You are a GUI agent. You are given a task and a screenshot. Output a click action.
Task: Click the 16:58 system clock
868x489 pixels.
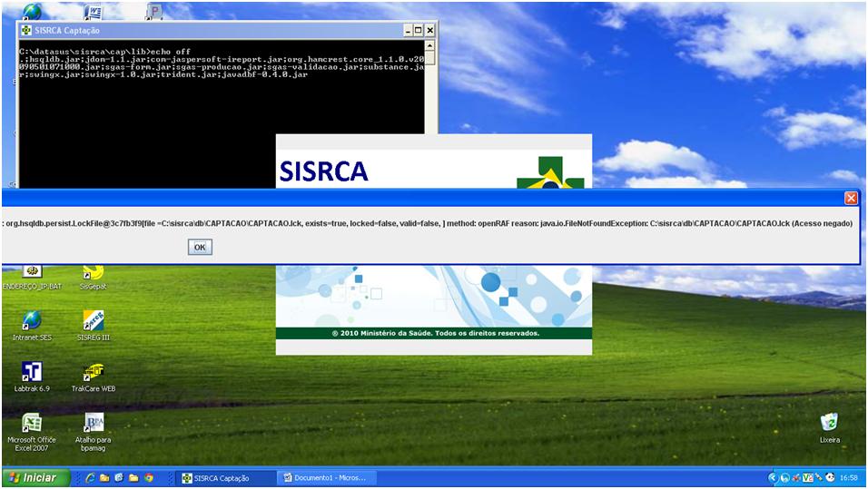click(849, 477)
